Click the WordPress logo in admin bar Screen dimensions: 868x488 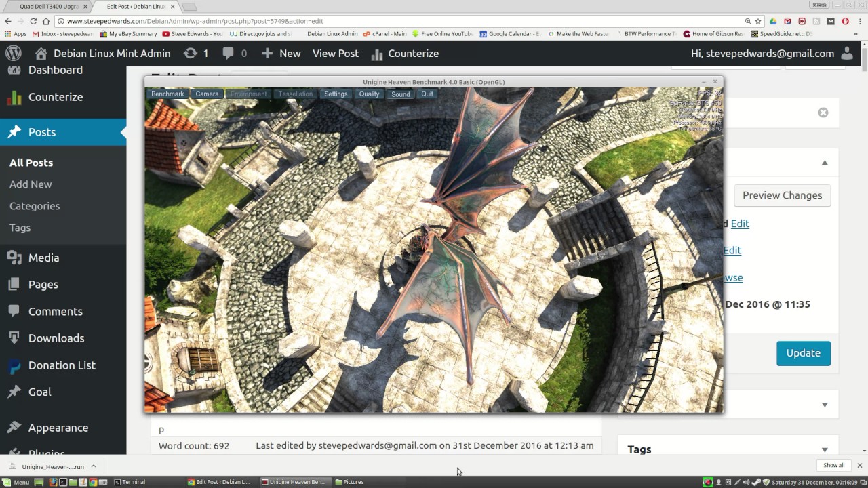point(14,53)
